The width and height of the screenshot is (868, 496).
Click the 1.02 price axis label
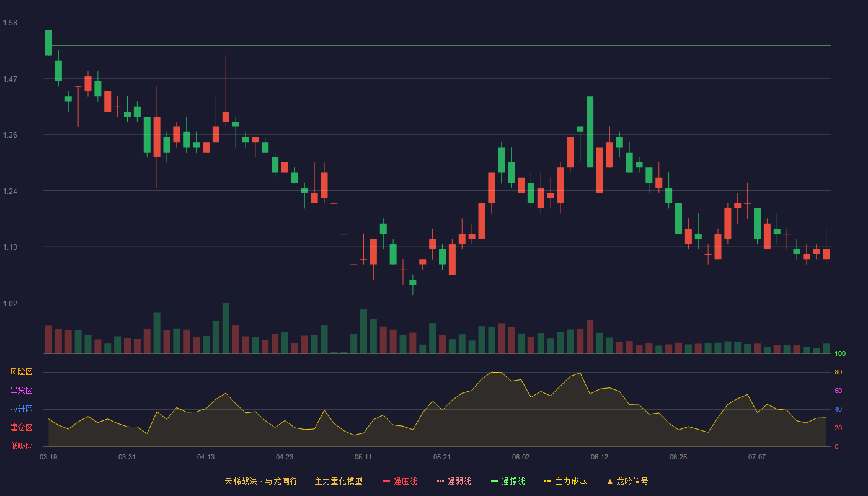10,304
